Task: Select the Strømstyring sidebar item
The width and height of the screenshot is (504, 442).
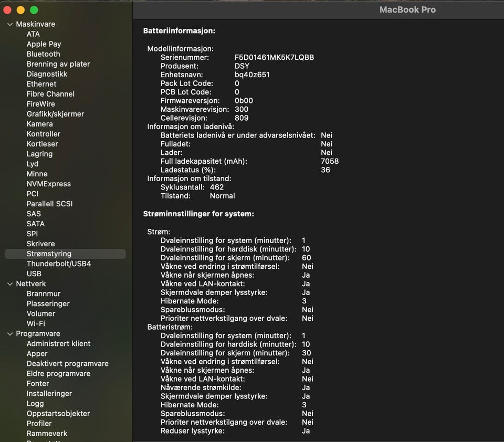Action: click(49, 254)
